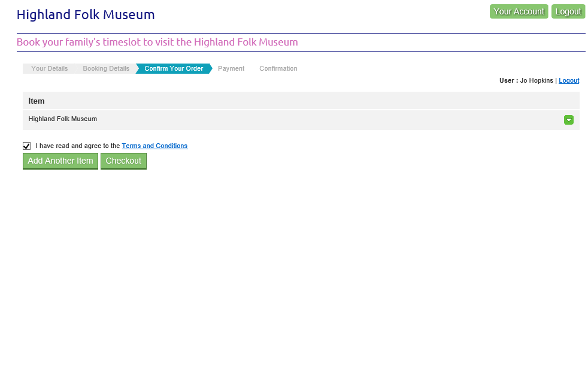588x383 pixels.
Task: Click the Logout link beside Jo Hopkins
Action: 569,80
